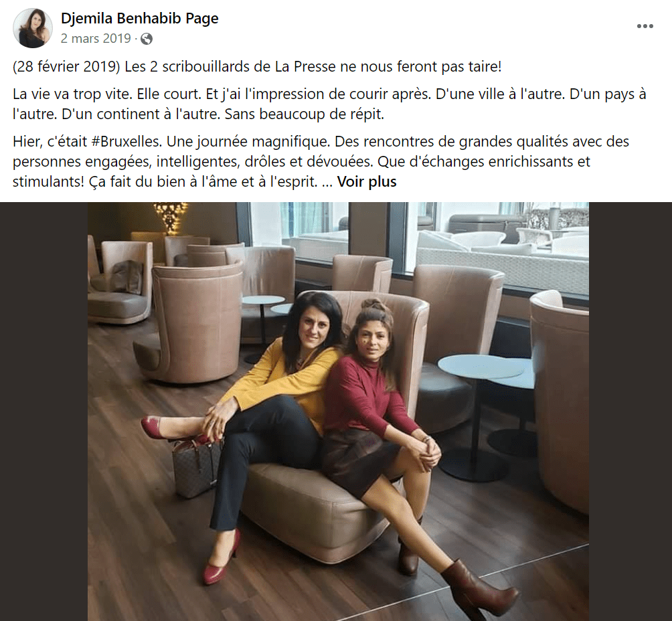
Task: Click the dark margin left of the photo
Action: tap(44, 412)
